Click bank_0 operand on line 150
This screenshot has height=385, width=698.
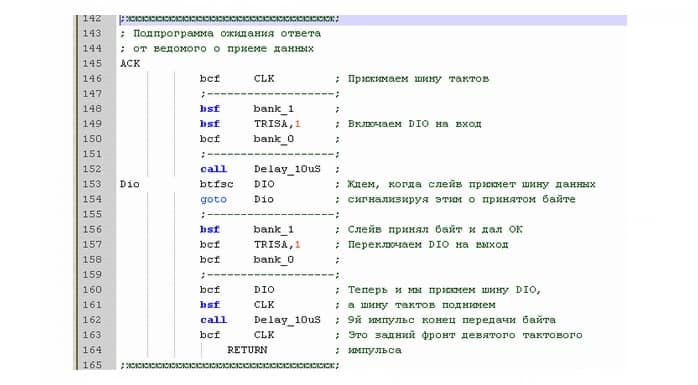274,139
